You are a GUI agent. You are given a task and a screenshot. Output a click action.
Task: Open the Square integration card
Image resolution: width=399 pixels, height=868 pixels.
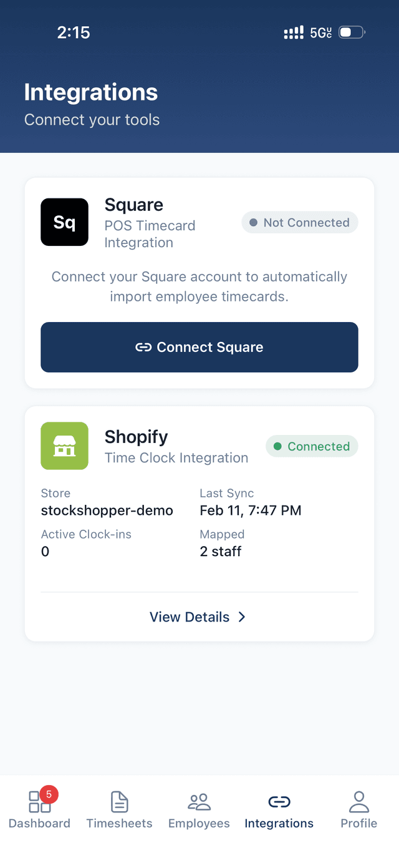tap(199, 282)
